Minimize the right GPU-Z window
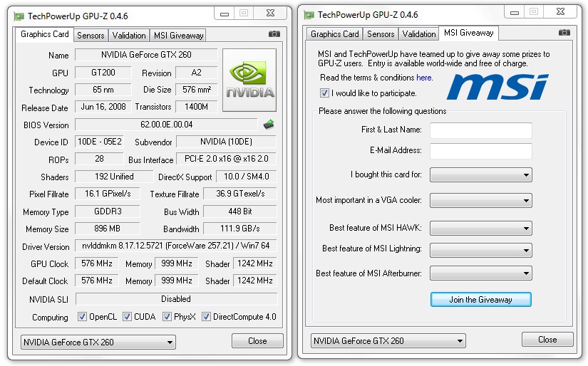This screenshot has width=588, height=366. click(515, 12)
